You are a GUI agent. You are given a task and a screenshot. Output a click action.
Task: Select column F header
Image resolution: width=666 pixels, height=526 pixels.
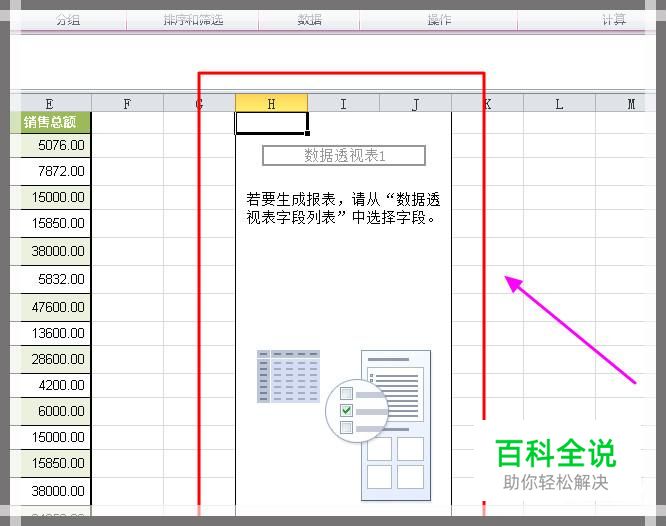127,103
